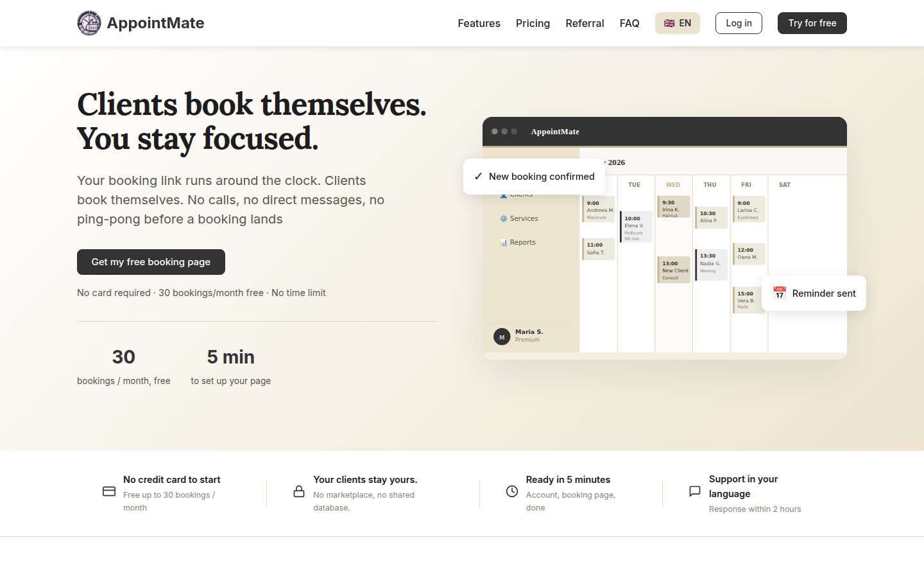Image resolution: width=924 pixels, height=578 pixels.
Task: Open the Referral nav link
Action: click(x=585, y=23)
